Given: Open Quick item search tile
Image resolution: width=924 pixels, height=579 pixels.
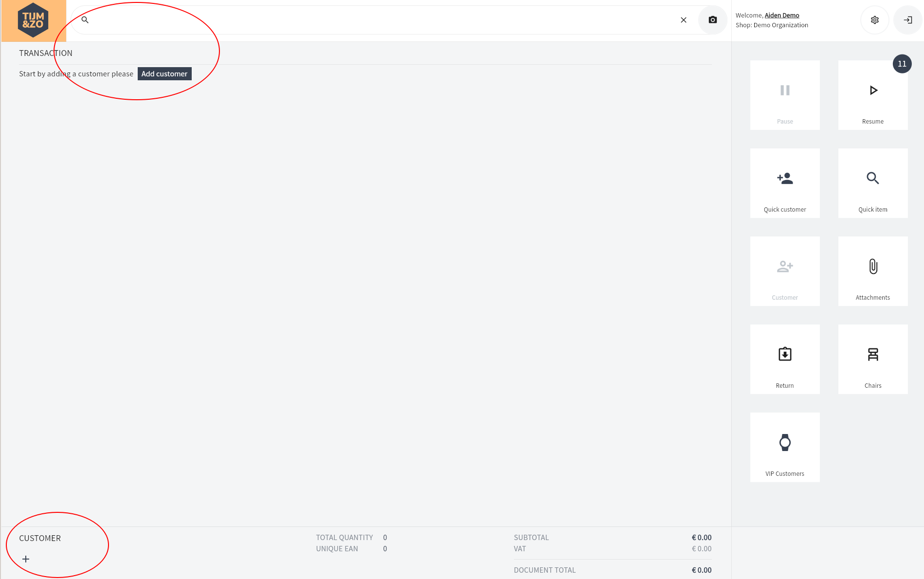Looking at the screenshot, I should [x=873, y=183].
